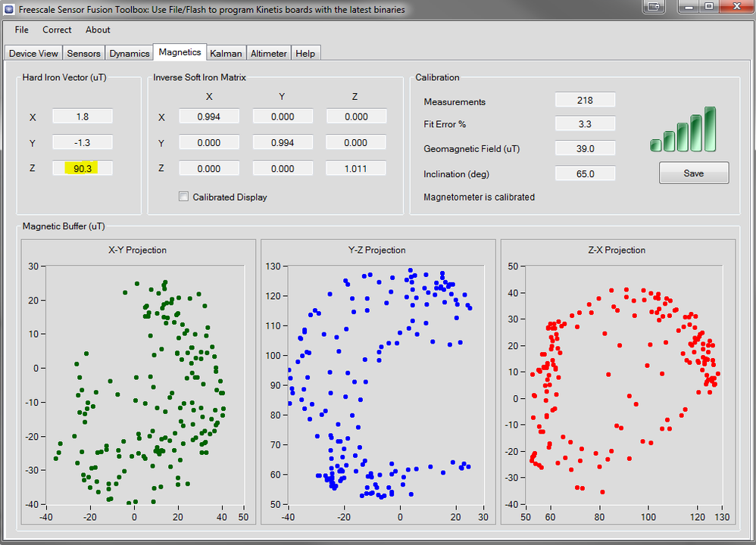
Task: Click the Save calibration button
Action: [694, 173]
